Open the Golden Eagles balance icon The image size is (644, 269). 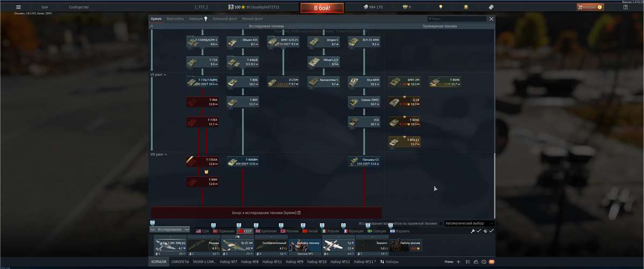pos(406,7)
